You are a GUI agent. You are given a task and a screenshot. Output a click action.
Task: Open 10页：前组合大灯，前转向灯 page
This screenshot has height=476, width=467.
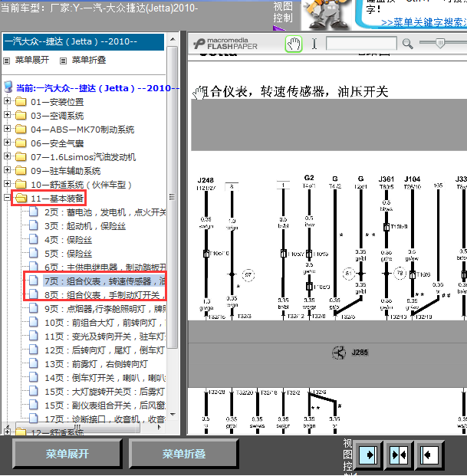[105, 323]
